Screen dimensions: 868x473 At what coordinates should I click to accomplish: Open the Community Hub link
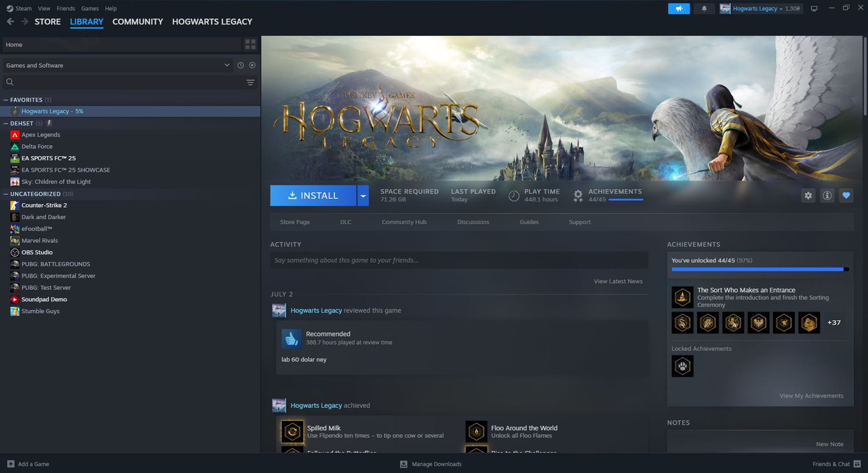pos(404,222)
